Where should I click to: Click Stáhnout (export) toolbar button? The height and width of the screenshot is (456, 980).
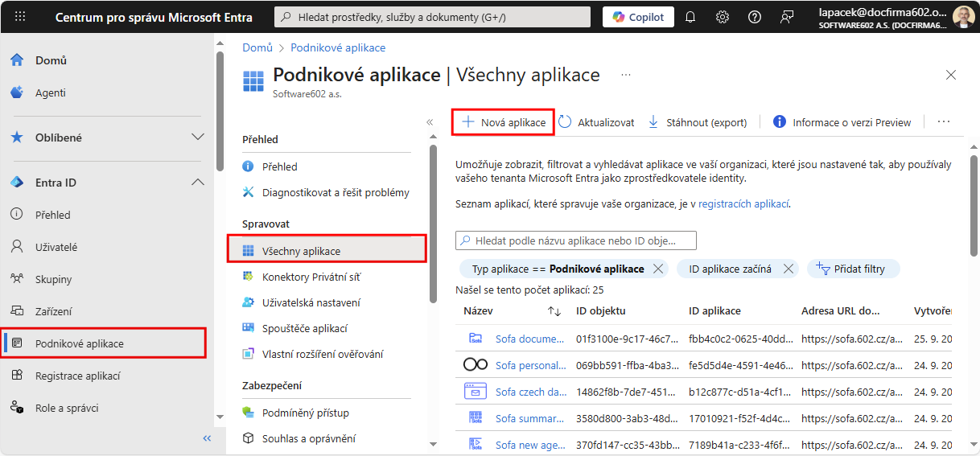[x=698, y=122]
